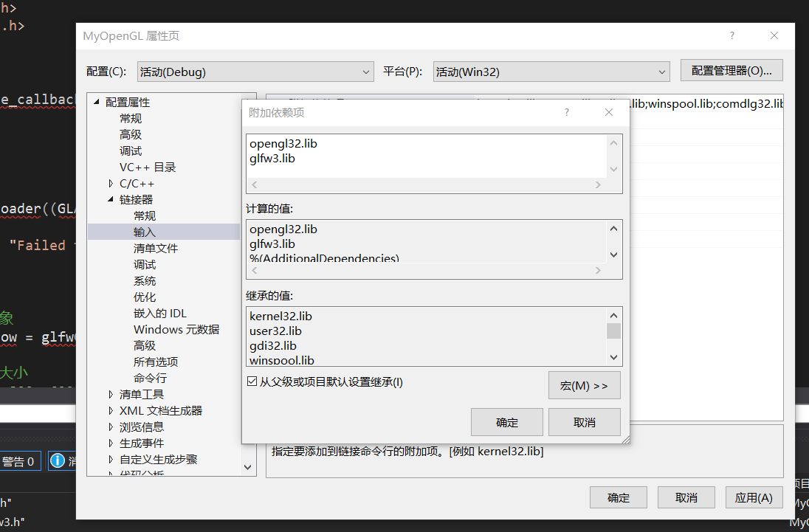The height and width of the screenshot is (532, 809).
Task: Click 确定 in MyOpenGL 属性页
Action: click(619, 497)
